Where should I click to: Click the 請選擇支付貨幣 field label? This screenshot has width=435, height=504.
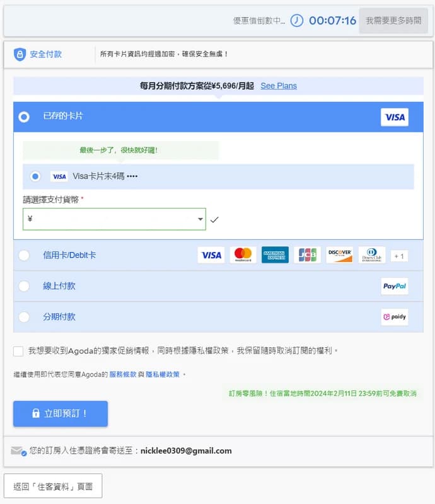pyautogui.click(x=51, y=200)
